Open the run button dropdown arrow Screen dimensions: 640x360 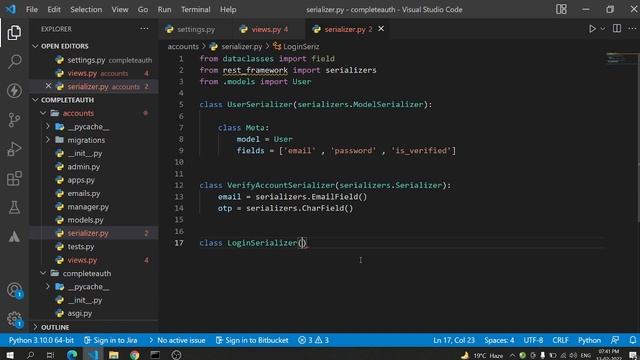coord(603,29)
